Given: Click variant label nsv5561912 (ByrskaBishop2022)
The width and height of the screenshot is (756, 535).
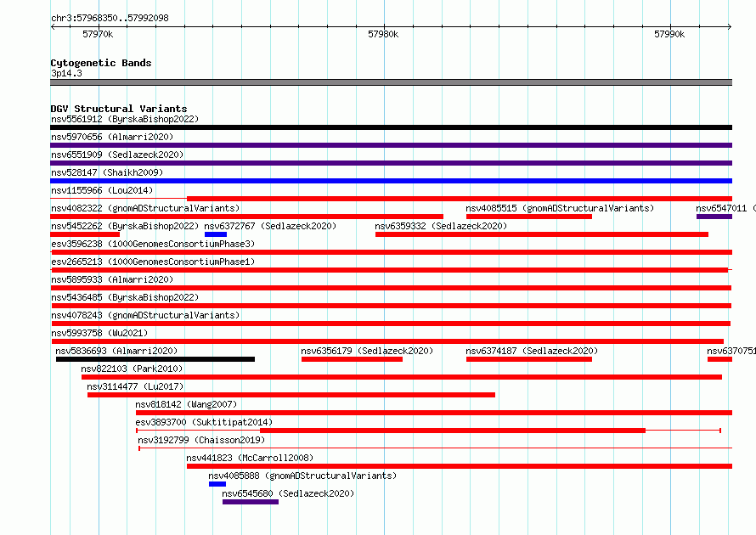Looking at the screenshot, I should (125, 119).
